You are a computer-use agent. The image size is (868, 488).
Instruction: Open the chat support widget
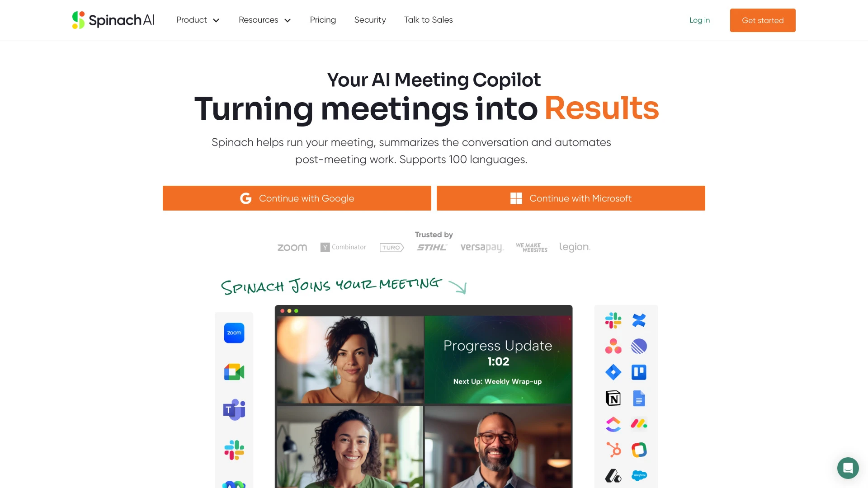tap(848, 468)
